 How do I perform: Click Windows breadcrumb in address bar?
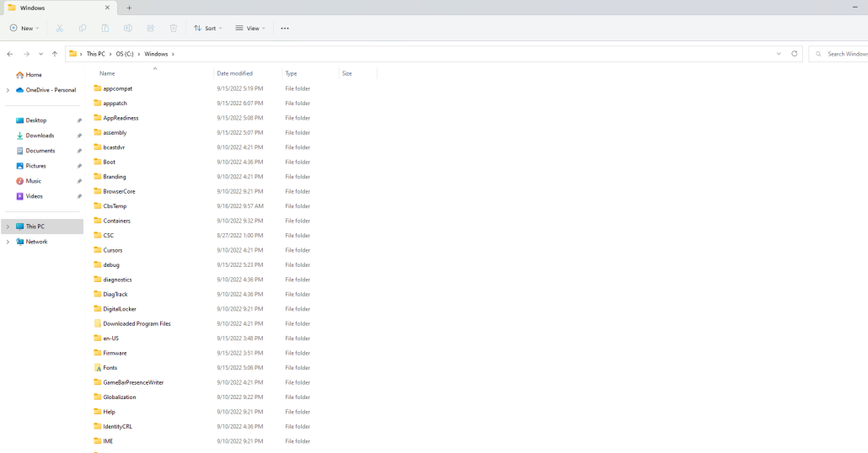tap(156, 54)
